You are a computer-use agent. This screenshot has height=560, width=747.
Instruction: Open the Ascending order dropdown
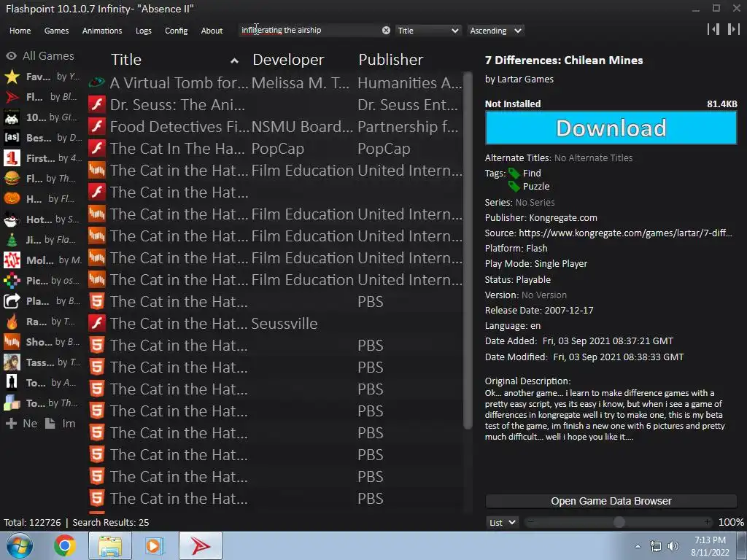495,31
